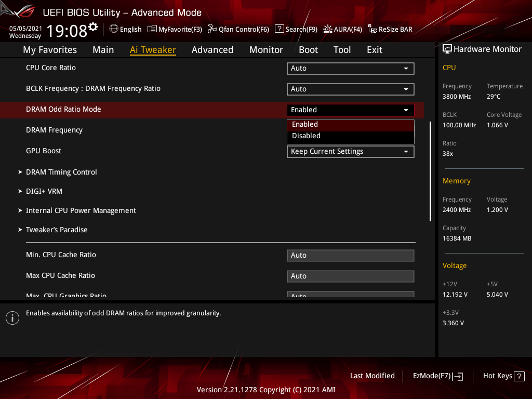Image resolution: width=532 pixels, height=399 pixels.
Task: Click the Max CPU Cache Ratio label
Action: point(60,275)
